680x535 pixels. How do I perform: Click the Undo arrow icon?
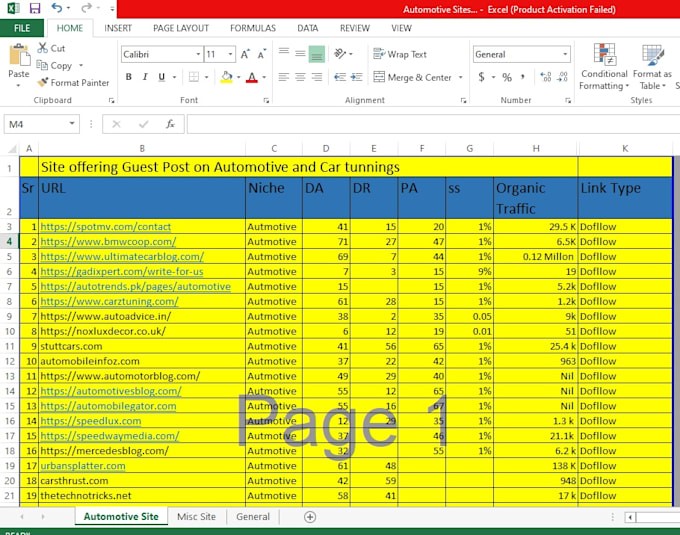pyautogui.click(x=57, y=8)
